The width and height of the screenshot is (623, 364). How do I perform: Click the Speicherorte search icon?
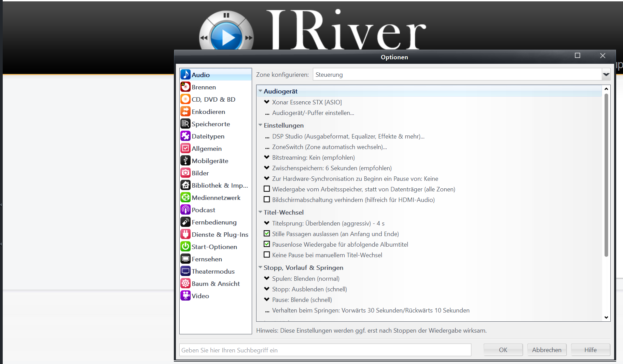point(185,123)
